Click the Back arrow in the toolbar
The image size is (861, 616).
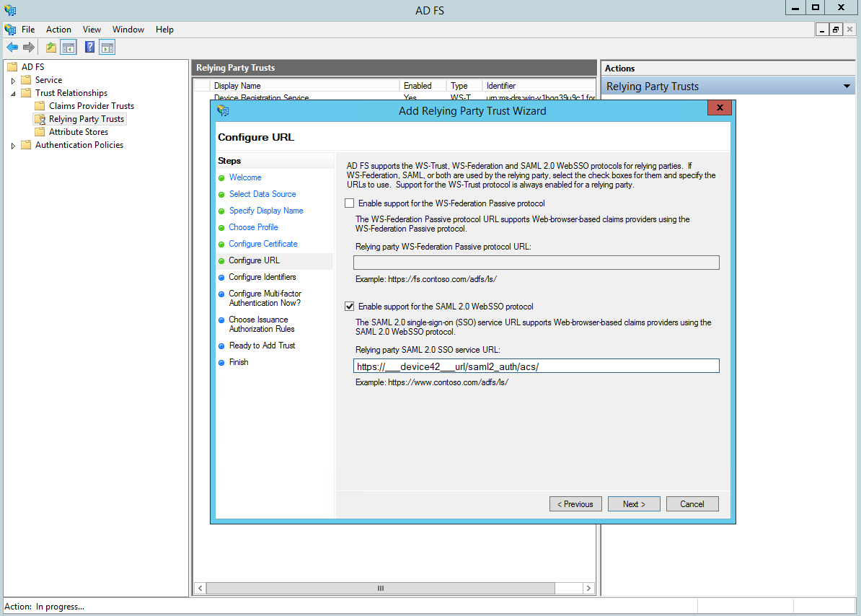point(12,48)
